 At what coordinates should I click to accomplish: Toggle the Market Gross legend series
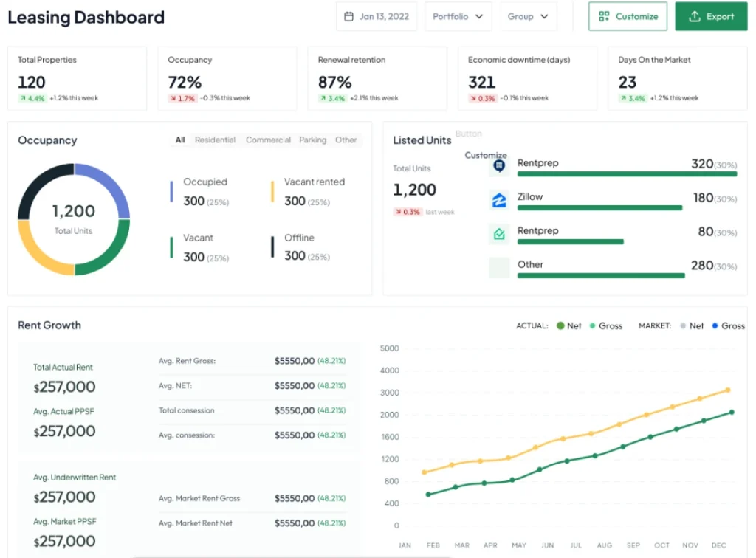pos(727,325)
